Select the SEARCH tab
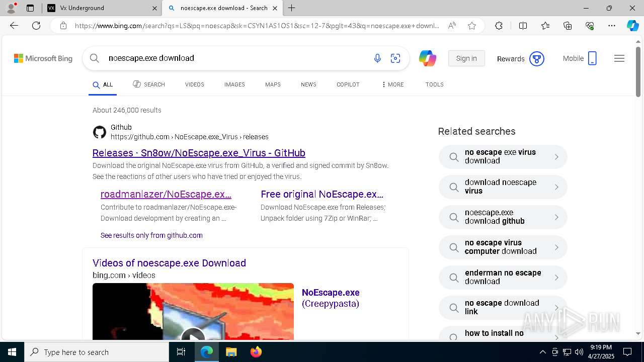Screen dimensions: 644x362 pos(149,84)
